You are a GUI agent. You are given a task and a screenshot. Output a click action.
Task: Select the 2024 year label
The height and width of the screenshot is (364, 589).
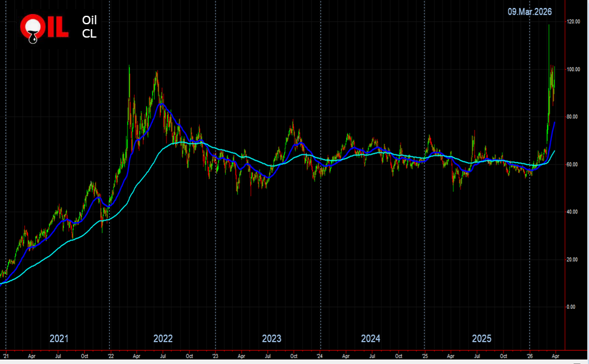coord(370,339)
